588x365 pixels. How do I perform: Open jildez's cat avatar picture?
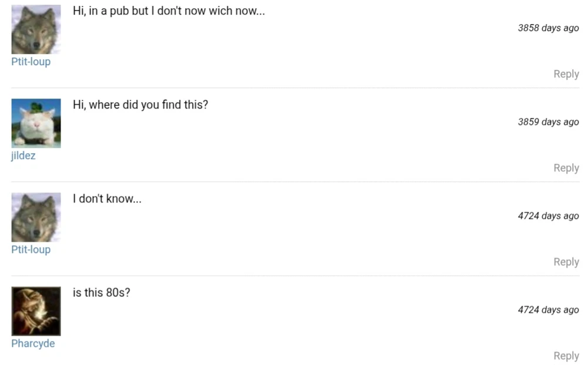click(x=36, y=123)
